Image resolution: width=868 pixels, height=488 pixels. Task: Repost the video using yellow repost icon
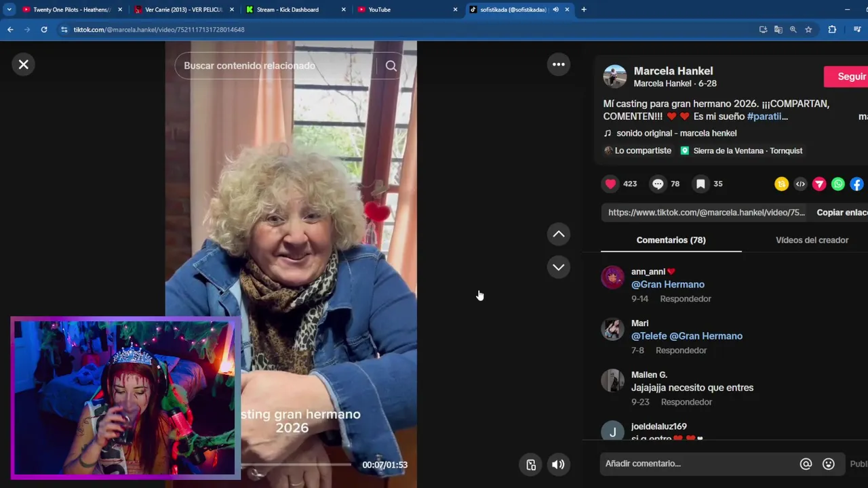781,184
